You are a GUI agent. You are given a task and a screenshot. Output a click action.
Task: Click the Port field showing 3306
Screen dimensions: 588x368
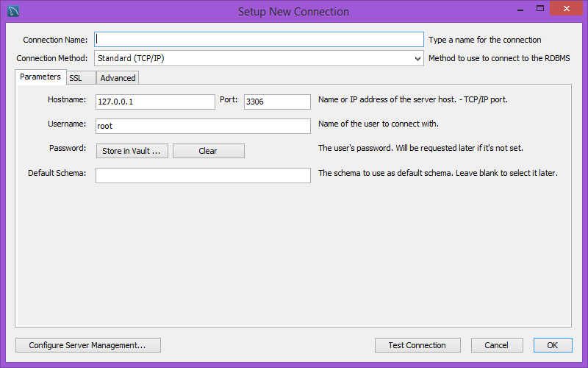pos(277,102)
